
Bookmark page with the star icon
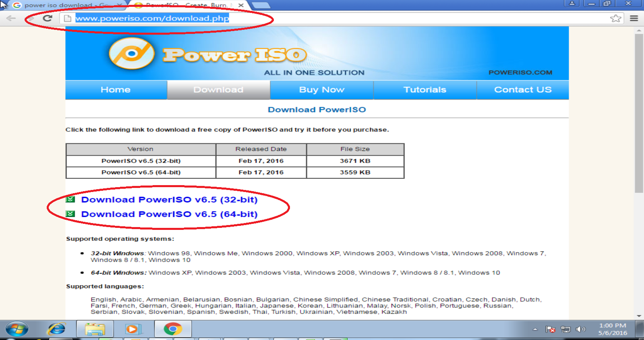(x=615, y=18)
